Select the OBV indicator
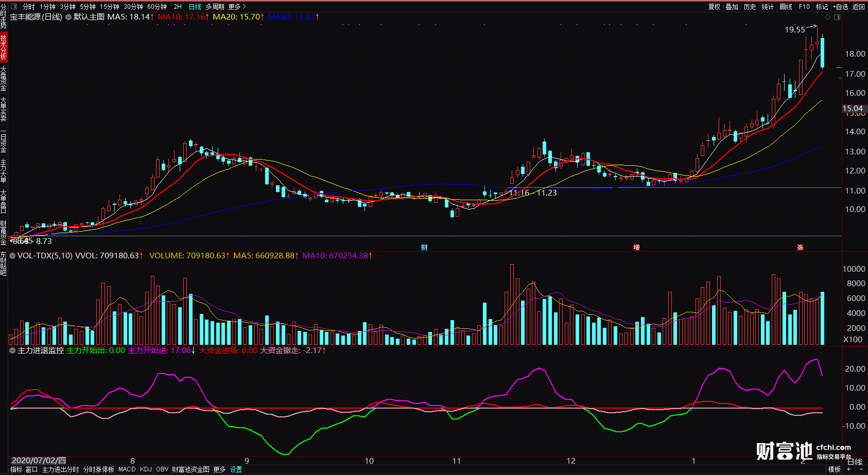 pos(162,469)
